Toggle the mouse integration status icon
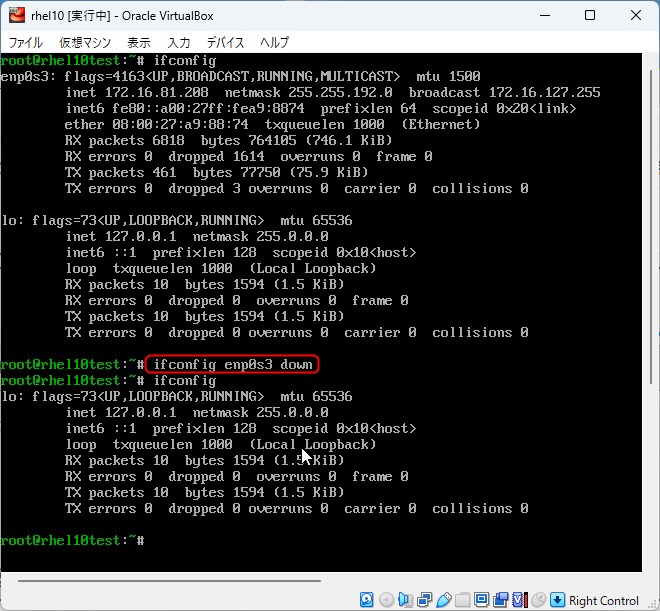Image resolution: width=660 pixels, height=611 pixels. pos(538,599)
